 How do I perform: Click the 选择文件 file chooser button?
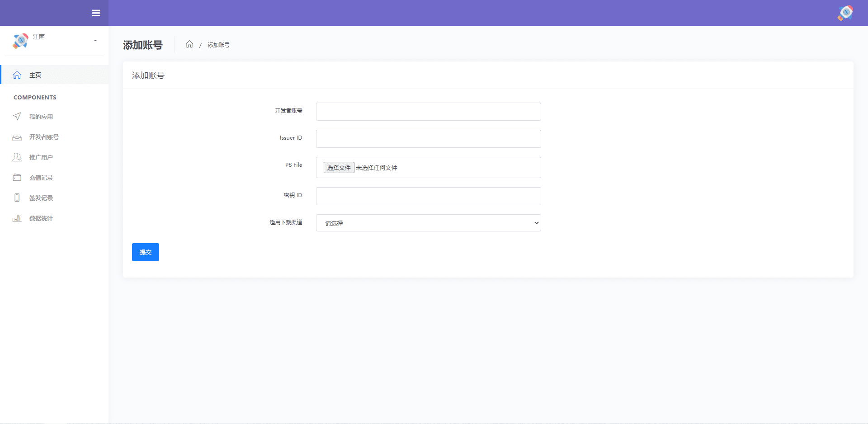(339, 168)
